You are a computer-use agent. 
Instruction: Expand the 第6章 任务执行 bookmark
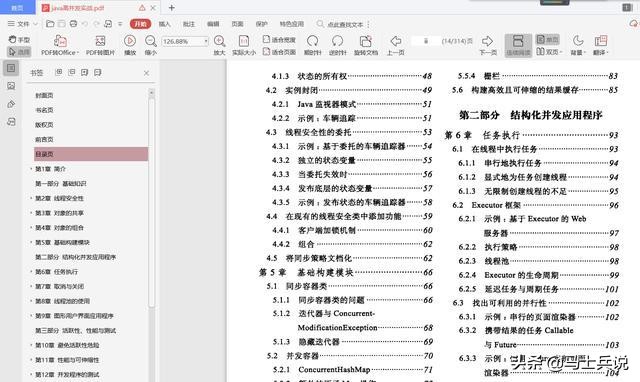(x=31, y=271)
